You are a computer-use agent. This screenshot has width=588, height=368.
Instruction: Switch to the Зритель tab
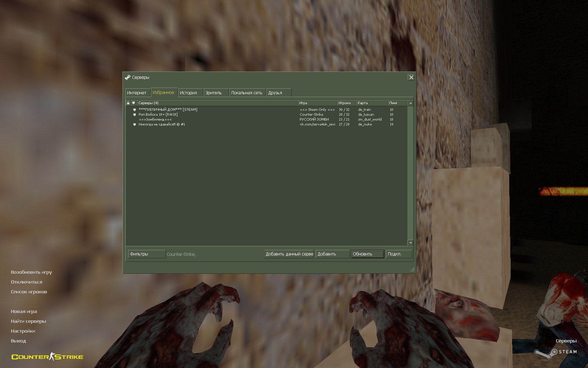click(216, 93)
